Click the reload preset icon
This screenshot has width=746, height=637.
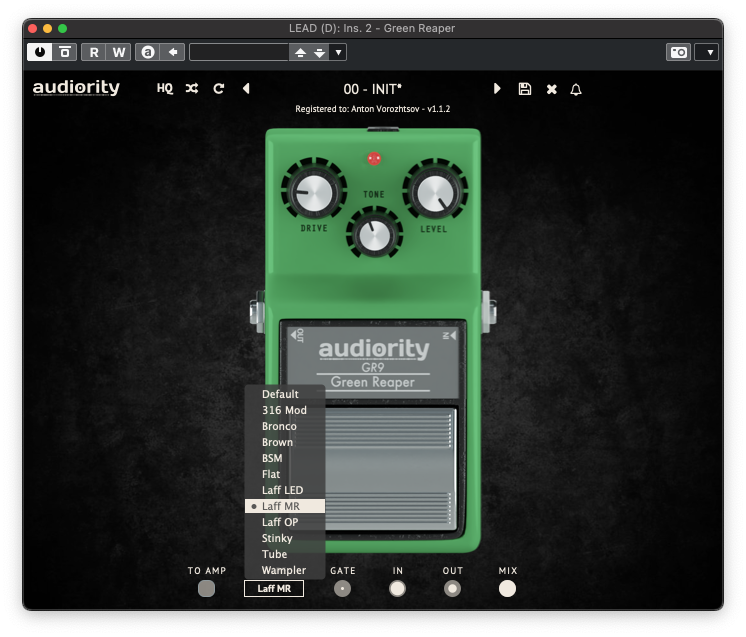[219, 88]
